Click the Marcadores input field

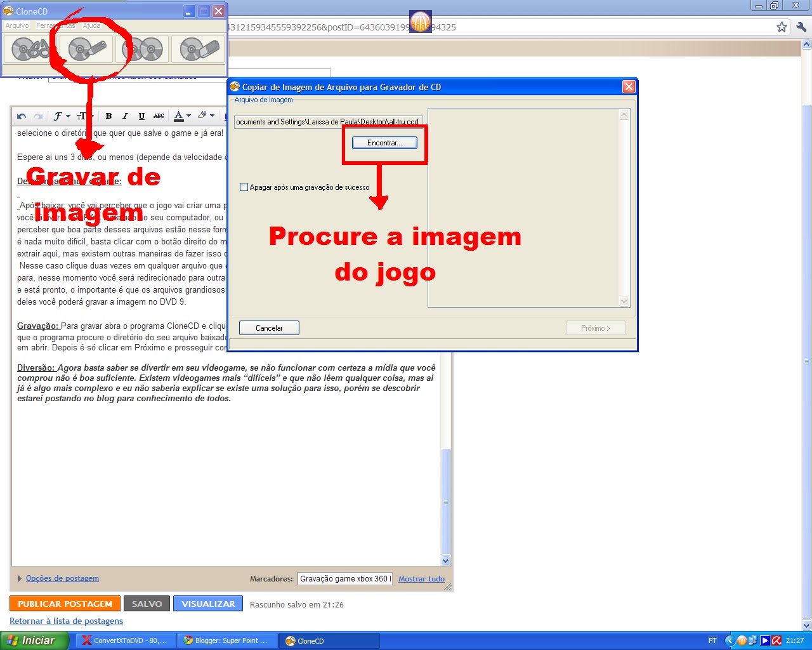(x=345, y=578)
